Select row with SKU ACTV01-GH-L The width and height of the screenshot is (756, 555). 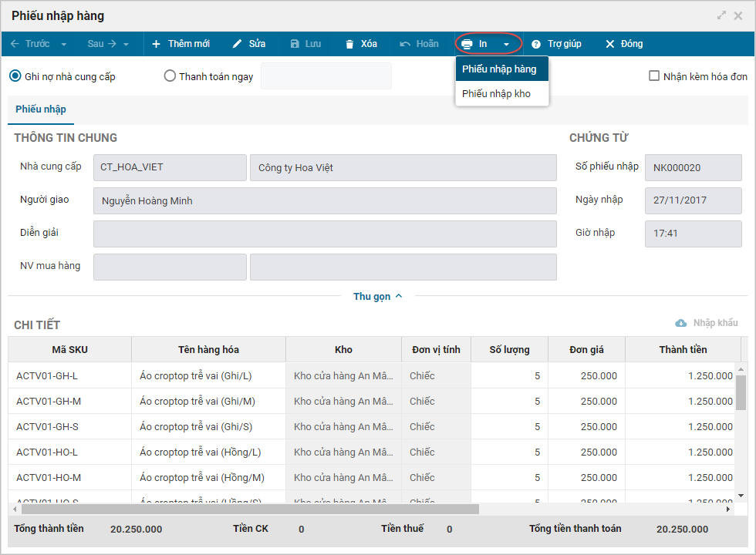pos(372,376)
